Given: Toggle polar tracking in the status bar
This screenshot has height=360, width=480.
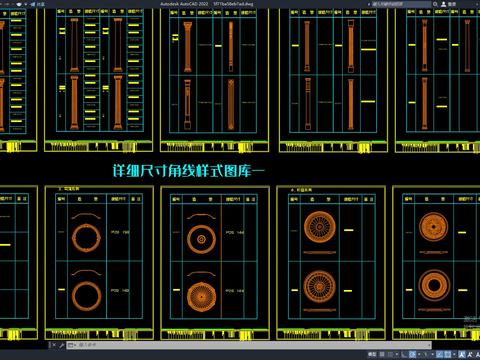Looking at the screenshot, I should click(x=412, y=354).
